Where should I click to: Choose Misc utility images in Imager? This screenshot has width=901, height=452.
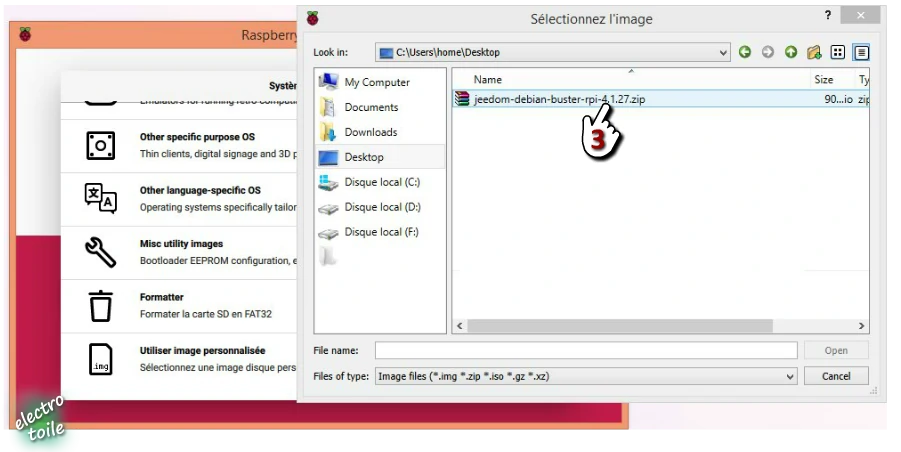coord(179,252)
